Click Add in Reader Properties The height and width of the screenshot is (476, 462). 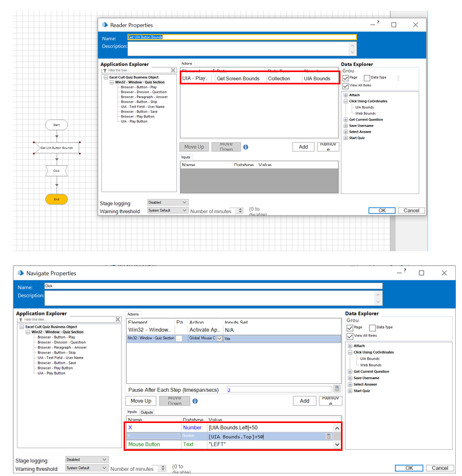coord(303,147)
